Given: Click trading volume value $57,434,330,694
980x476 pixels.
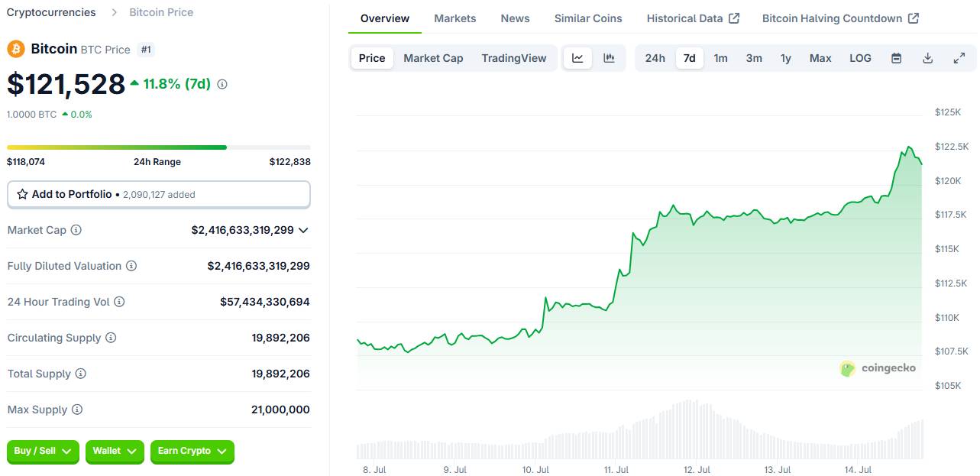Looking at the screenshot, I should click(265, 302).
